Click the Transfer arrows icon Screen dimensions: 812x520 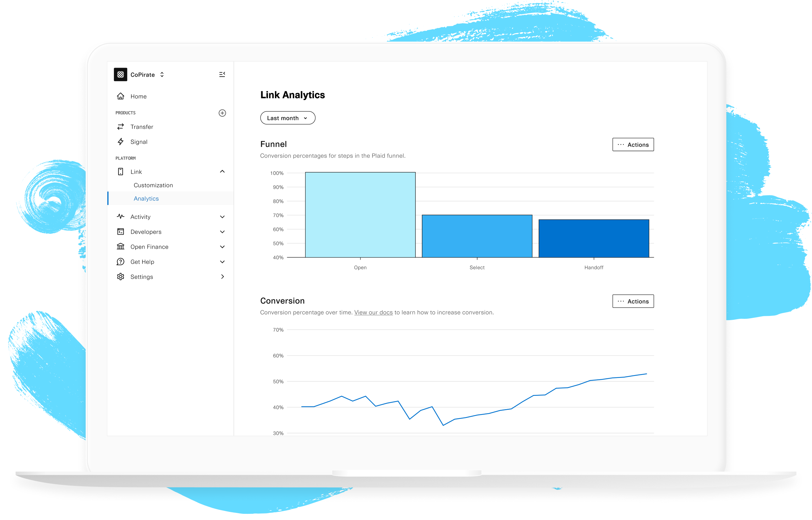coord(121,127)
